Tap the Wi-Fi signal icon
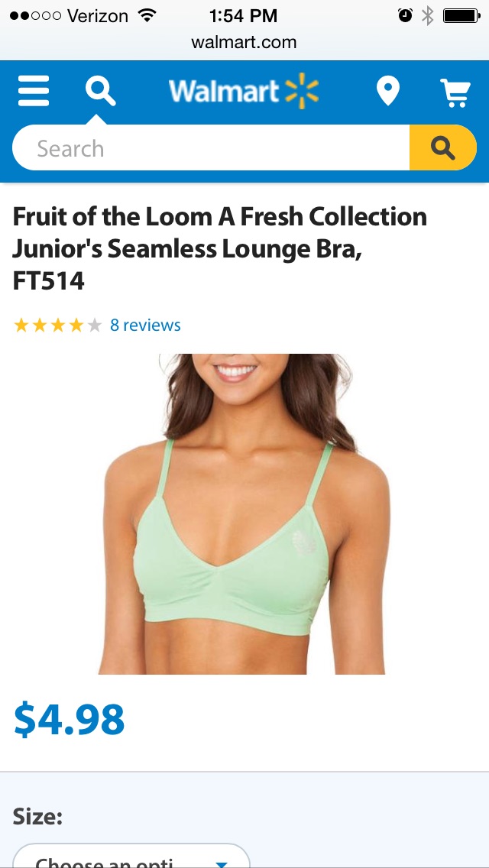The height and width of the screenshot is (868, 489). coord(146,15)
